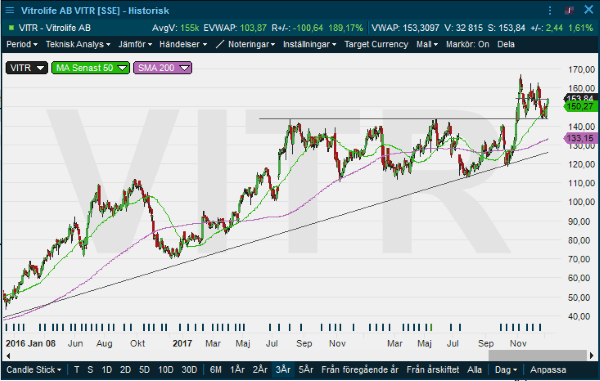Image resolution: width=600 pixels, height=381 pixels.
Task: Click the purple 133,15 SMA value label
Action: pyautogui.click(x=580, y=138)
